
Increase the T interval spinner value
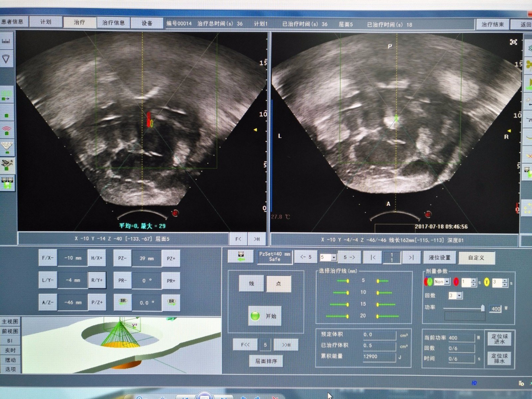(x=505, y=281)
